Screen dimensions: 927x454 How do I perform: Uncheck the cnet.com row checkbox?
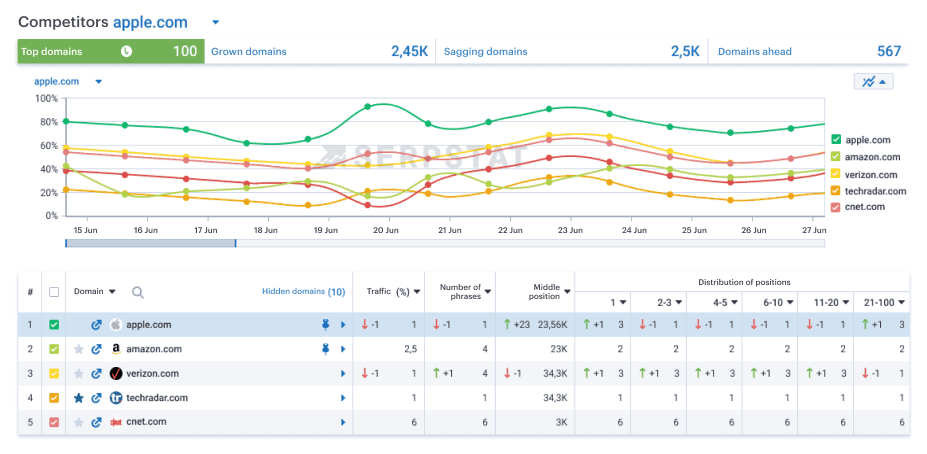[54, 422]
